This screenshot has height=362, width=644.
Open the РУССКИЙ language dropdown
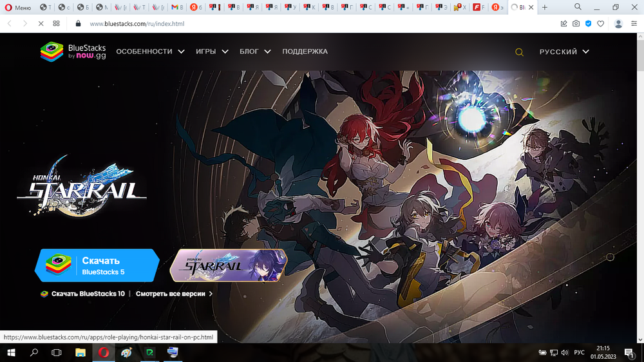click(564, 52)
